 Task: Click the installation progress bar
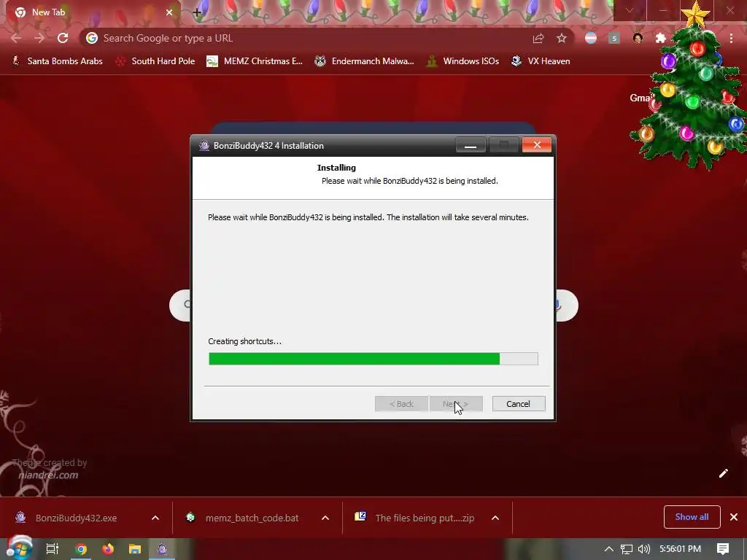[373, 359]
